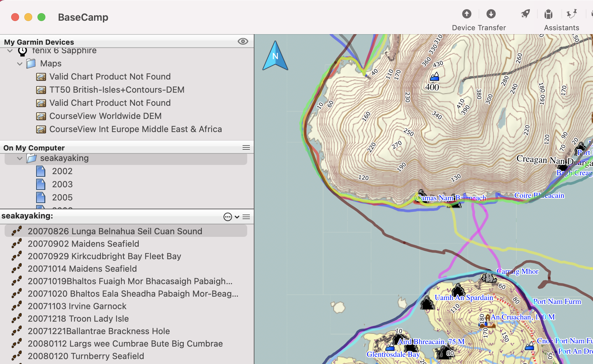Select CourseView Int Europe Middle East & Africa
593x364 pixels.
click(x=135, y=129)
